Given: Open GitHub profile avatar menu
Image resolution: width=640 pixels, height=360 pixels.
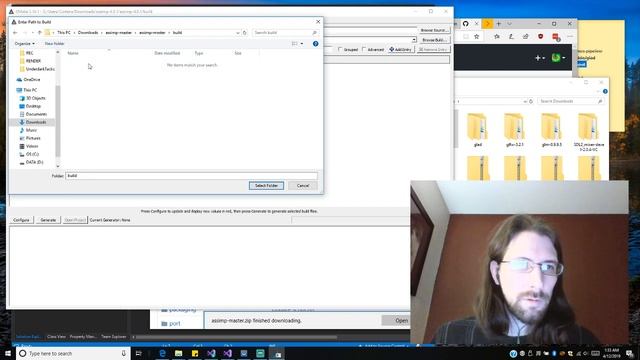Looking at the screenshot, I should click(558, 58).
